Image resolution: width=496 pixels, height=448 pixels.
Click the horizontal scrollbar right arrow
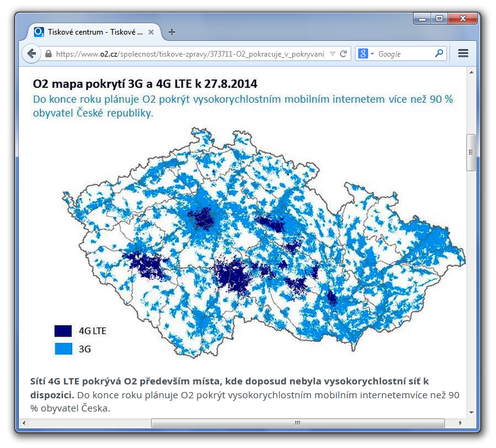coord(460,423)
